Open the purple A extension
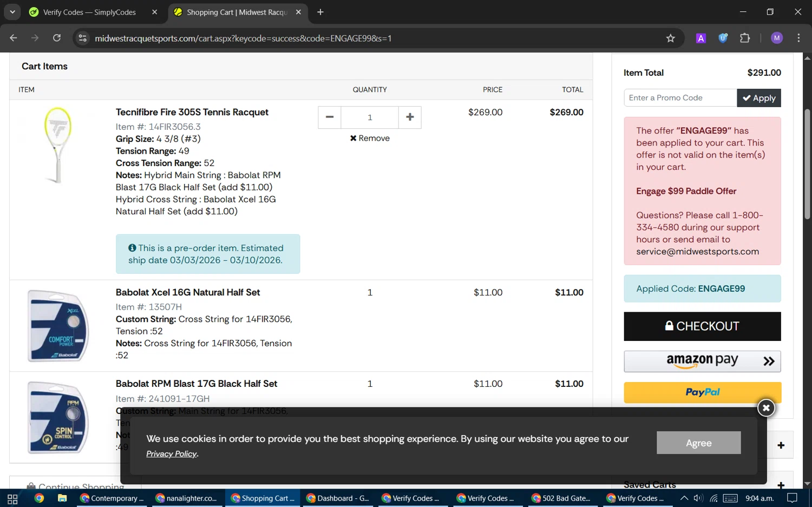This screenshot has height=507, width=812. click(x=701, y=38)
